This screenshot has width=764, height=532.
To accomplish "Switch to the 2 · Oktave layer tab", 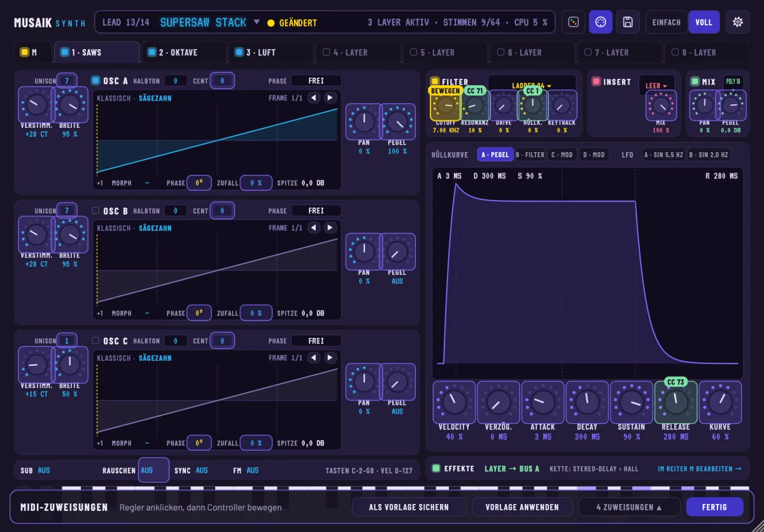I will point(184,52).
